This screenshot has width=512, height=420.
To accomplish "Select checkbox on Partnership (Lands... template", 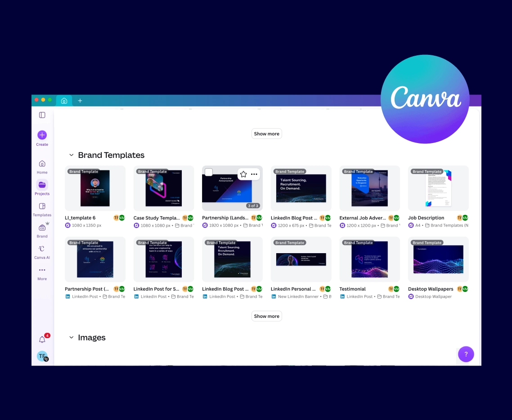I will (x=209, y=172).
